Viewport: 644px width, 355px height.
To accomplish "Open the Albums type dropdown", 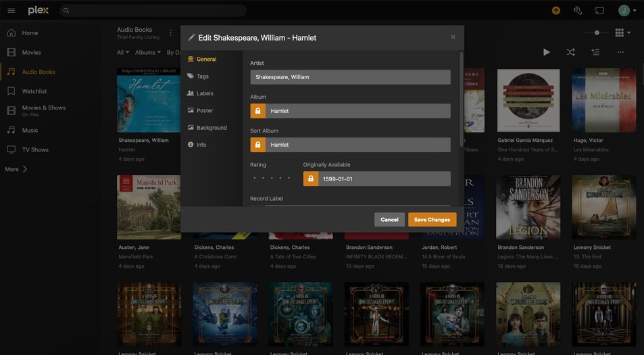I will [x=148, y=52].
